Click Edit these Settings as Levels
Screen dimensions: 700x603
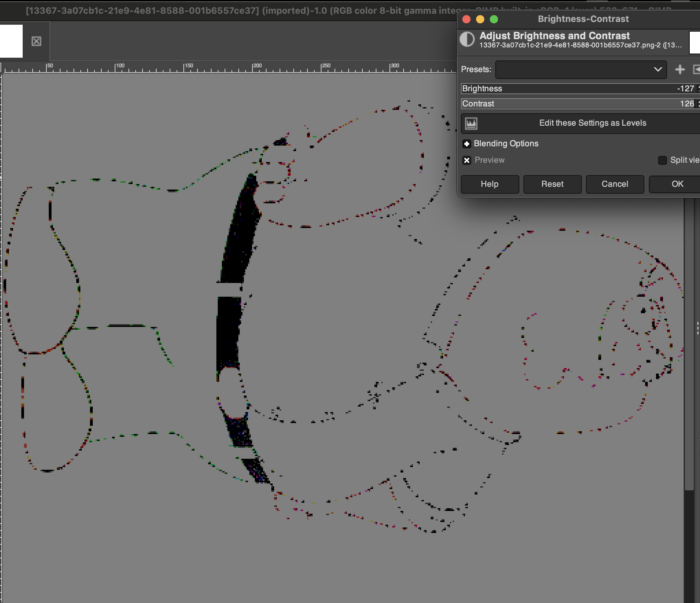point(592,123)
